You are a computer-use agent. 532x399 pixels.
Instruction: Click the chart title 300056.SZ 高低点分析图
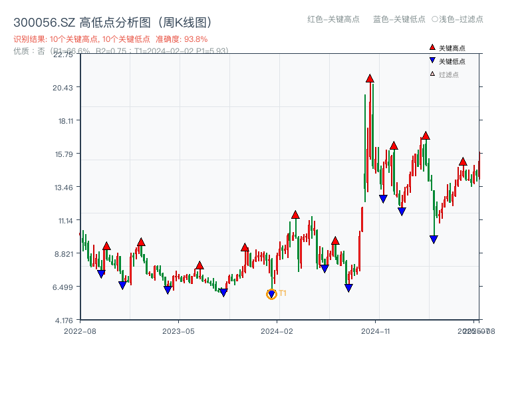pos(113,23)
